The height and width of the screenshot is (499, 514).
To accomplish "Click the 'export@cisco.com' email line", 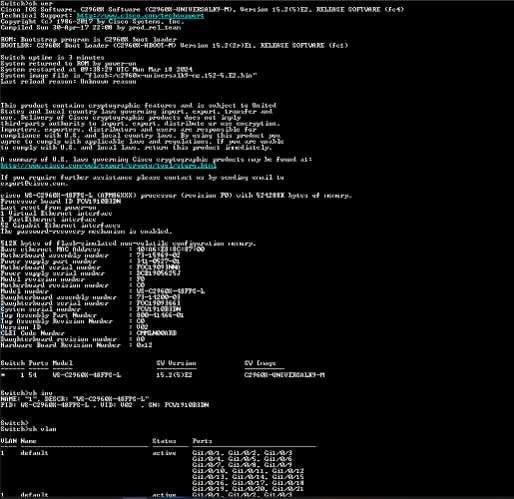I will pos(34,183).
